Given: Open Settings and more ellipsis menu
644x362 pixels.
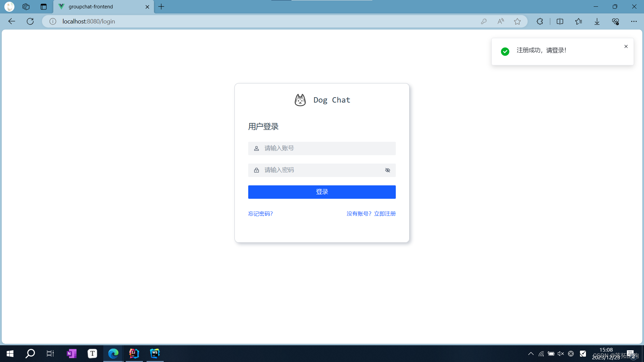Looking at the screenshot, I should [634, 21].
